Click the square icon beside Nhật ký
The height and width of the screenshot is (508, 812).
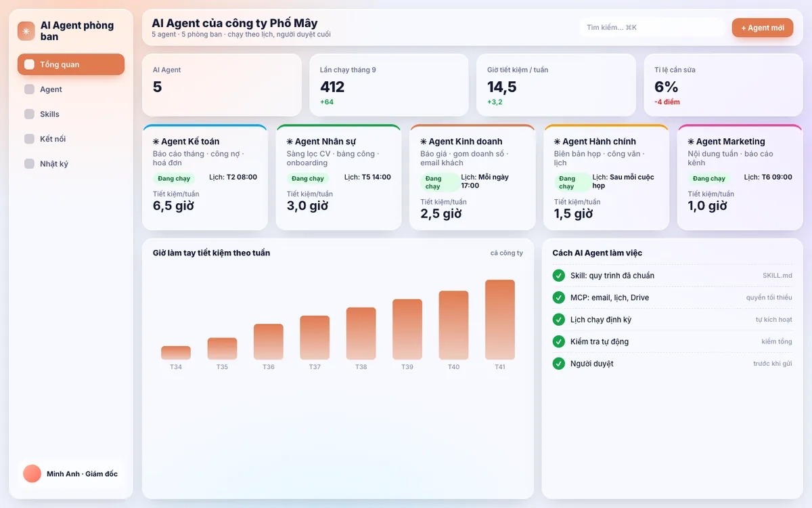tap(29, 163)
